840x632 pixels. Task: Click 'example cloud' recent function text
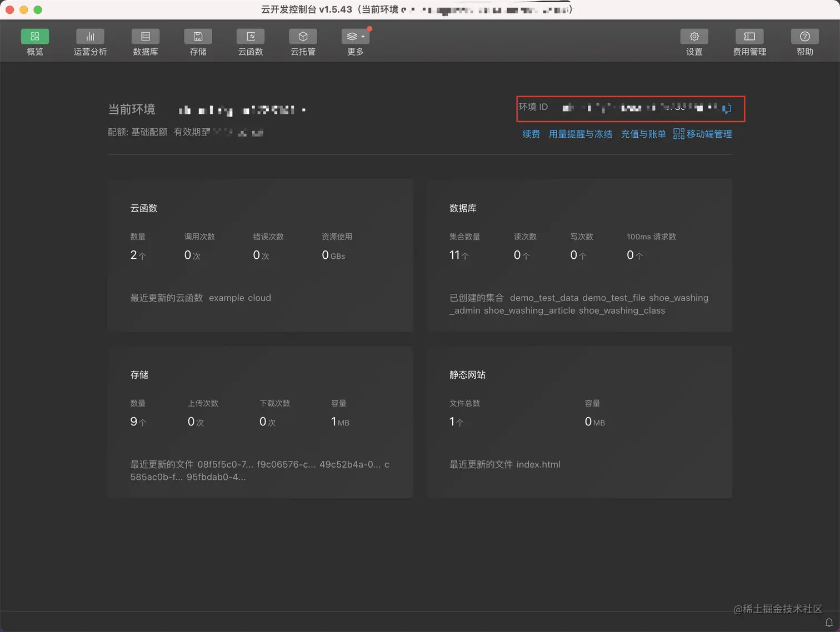240,298
